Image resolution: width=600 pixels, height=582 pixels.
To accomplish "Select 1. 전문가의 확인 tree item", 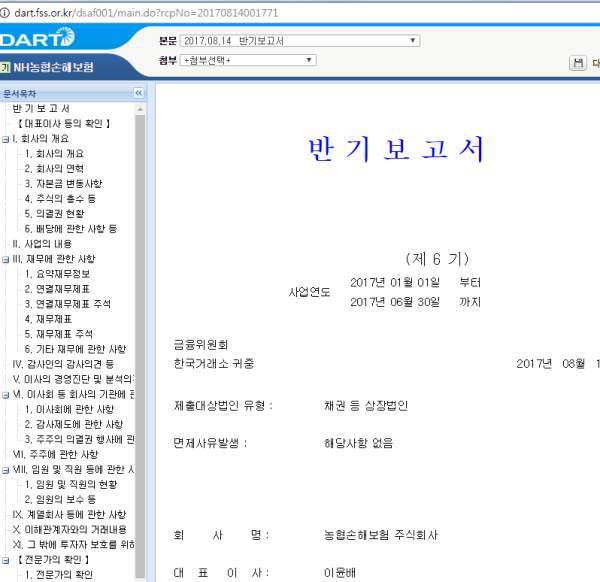I will (x=59, y=575).
